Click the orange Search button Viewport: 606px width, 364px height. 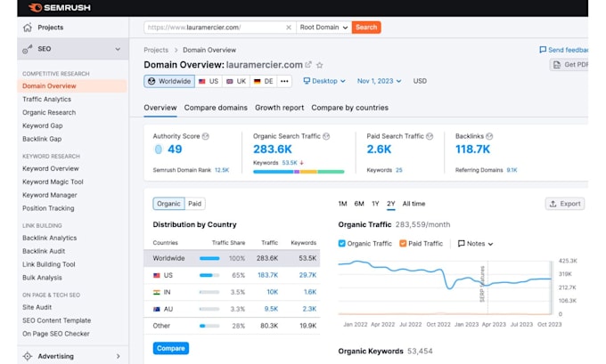(x=366, y=28)
